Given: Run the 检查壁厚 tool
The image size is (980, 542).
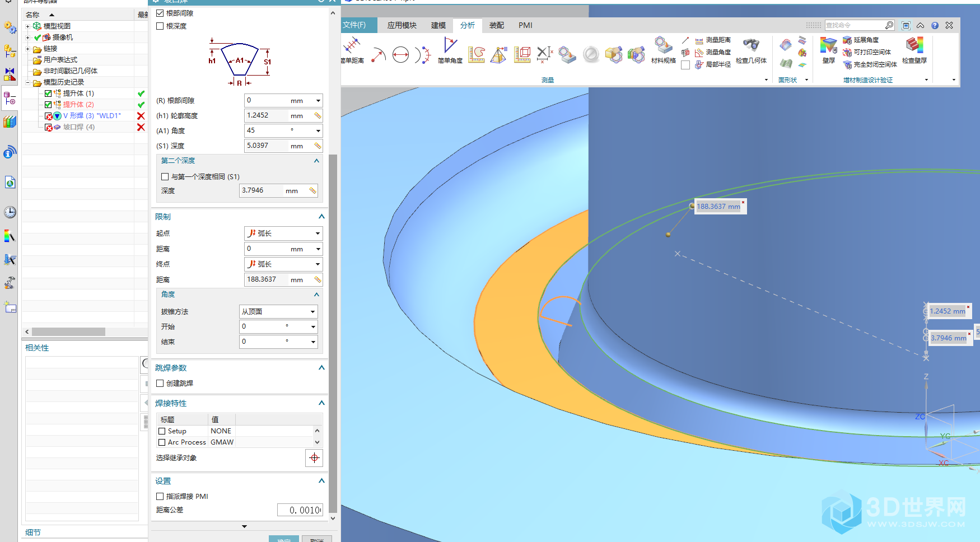Looking at the screenshot, I should tap(914, 50).
